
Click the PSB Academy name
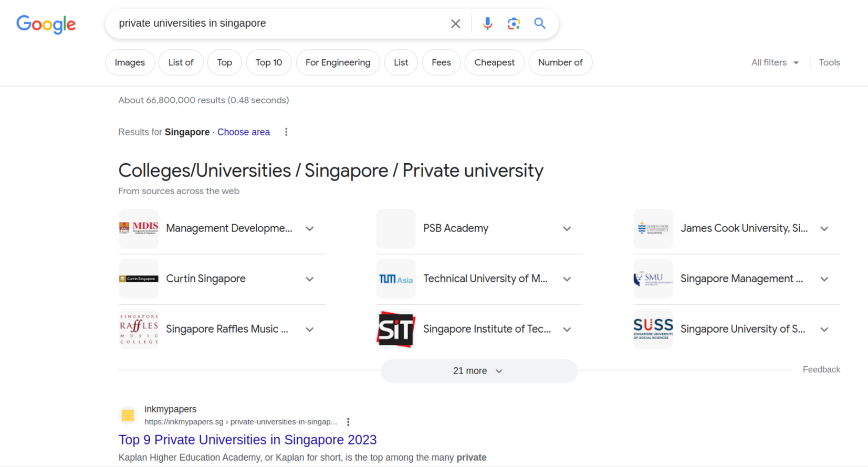click(x=456, y=228)
